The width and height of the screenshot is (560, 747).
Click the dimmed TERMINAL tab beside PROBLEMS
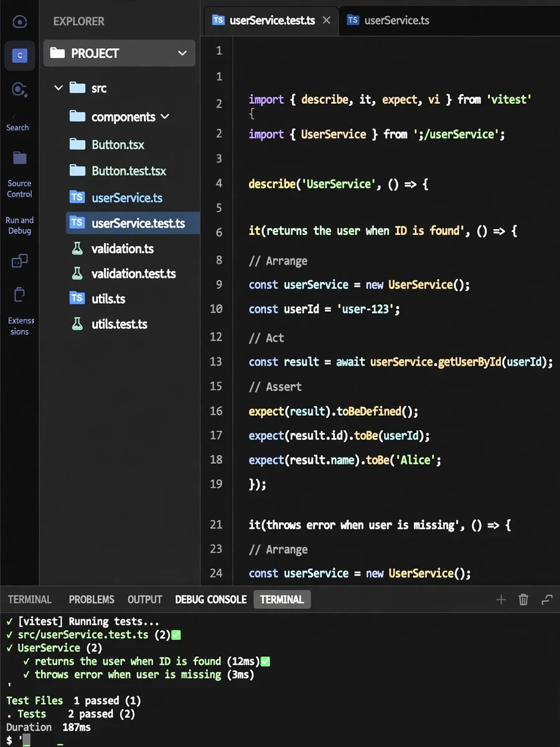[x=29, y=599]
